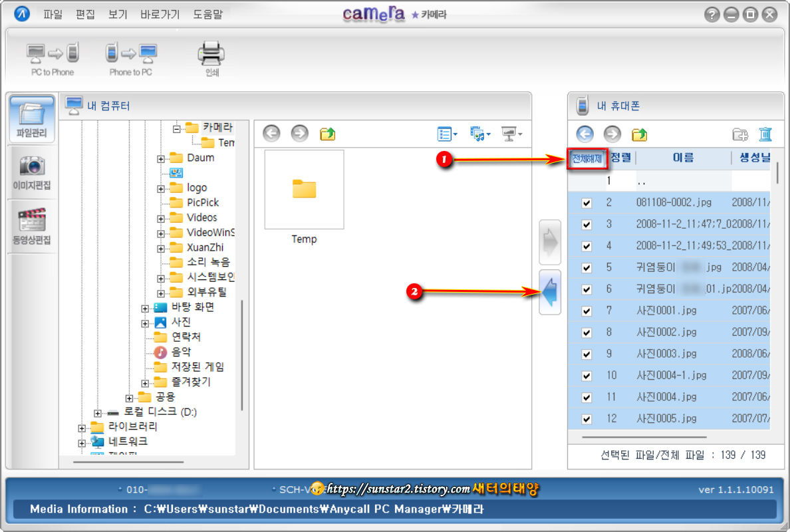
Task: Uncheck the checkbox for 사진0002.jpg
Action: point(587,333)
